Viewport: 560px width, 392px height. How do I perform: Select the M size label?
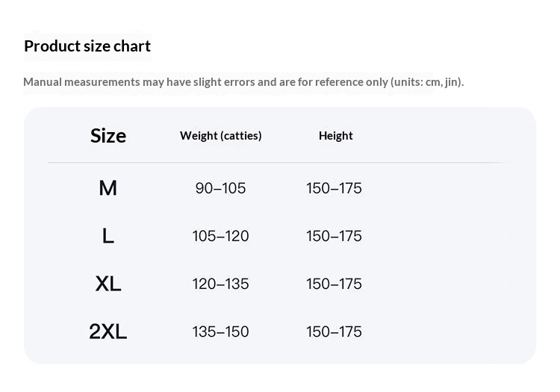(108, 188)
